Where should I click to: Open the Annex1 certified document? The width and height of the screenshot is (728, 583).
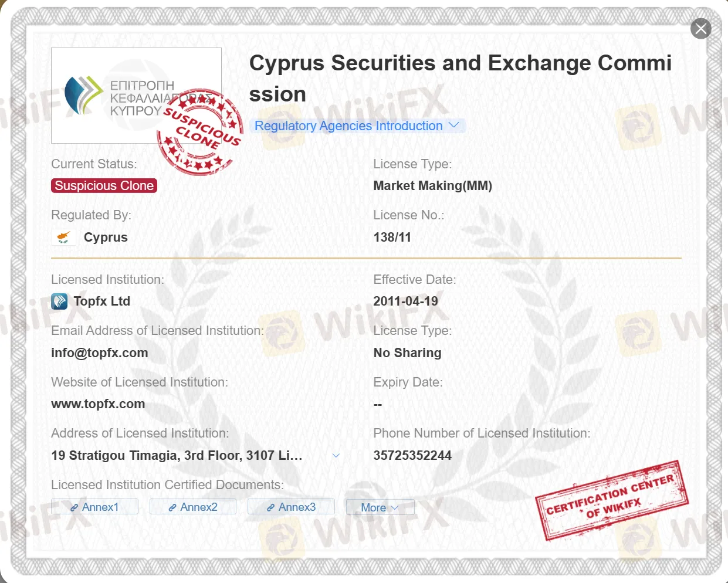pyautogui.click(x=95, y=507)
